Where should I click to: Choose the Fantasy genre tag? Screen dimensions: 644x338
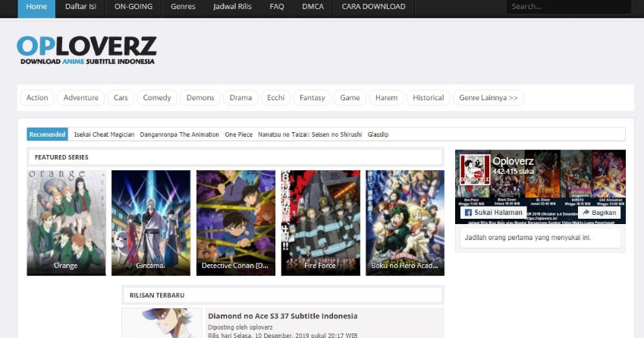pos(312,98)
